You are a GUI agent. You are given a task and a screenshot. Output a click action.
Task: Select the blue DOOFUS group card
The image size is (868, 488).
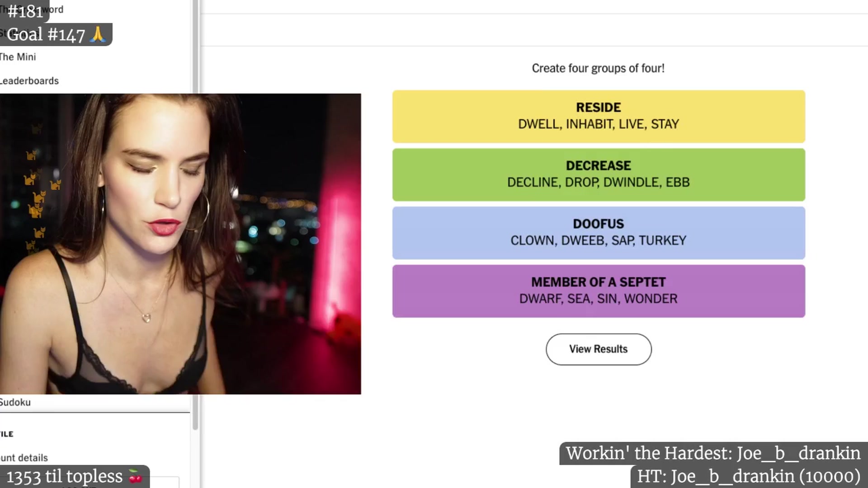599,233
